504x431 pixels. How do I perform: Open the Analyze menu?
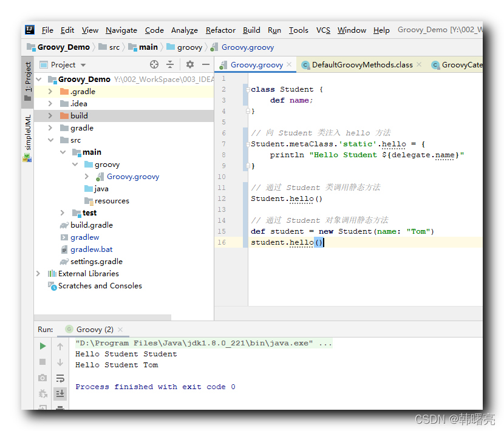click(185, 30)
